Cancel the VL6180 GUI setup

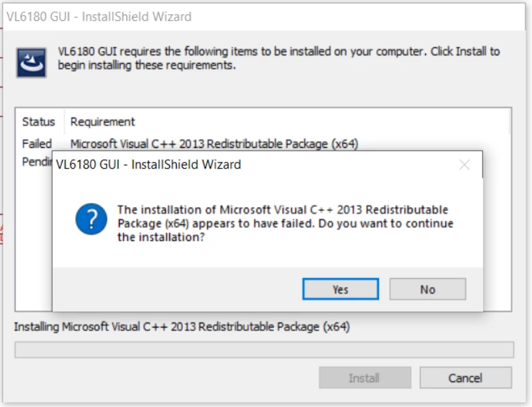(465, 377)
